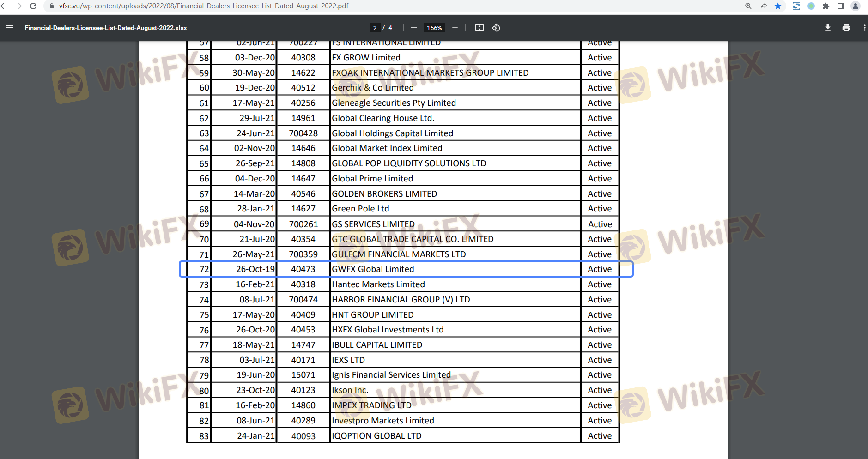This screenshot has width=868, height=459.
Task: Click FXOAK INTERNATIONAL MARKETS GROUP LIMITED
Action: pyautogui.click(x=430, y=73)
